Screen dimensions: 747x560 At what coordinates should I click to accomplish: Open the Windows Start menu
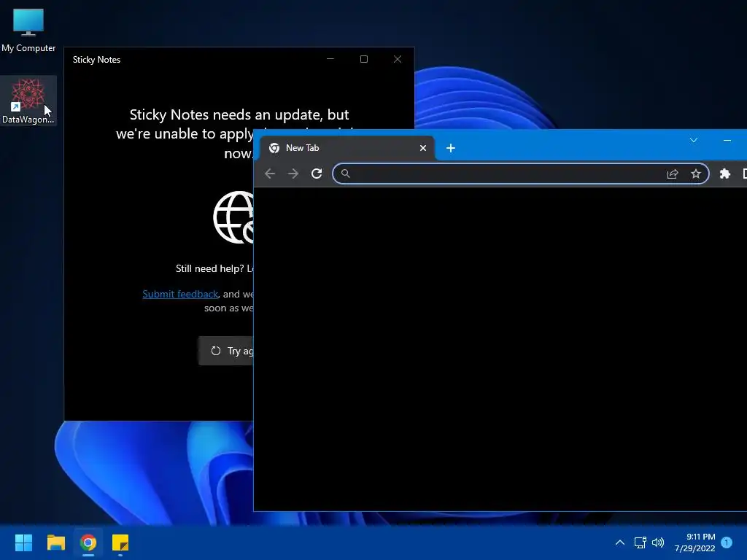click(23, 542)
